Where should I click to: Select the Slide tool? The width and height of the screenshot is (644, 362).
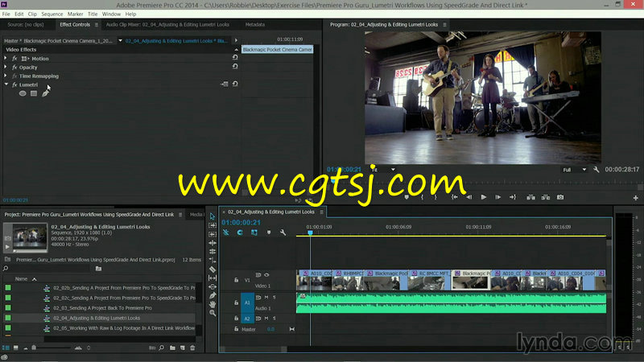click(213, 286)
